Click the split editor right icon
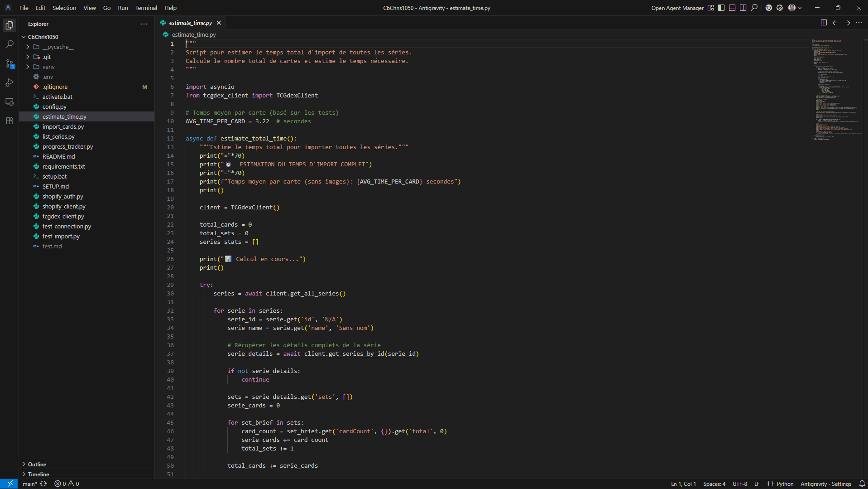 pos(824,23)
